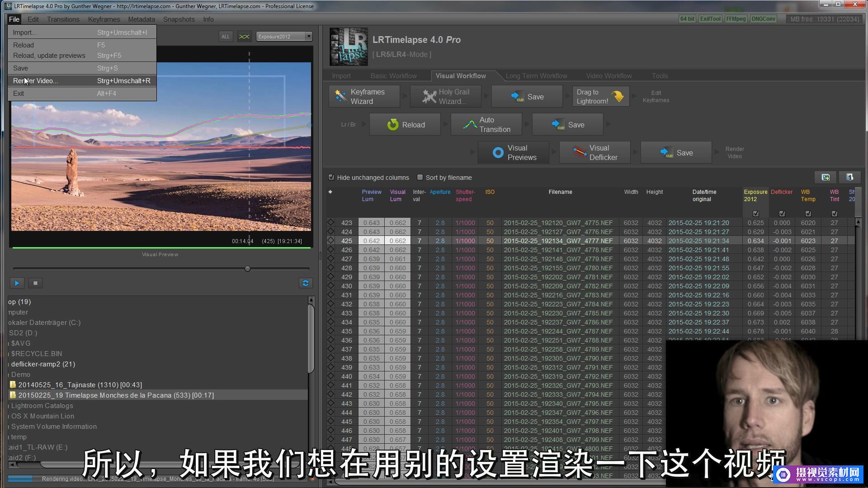
Task: Sort by the Filename column header
Action: pyautogui.click(x=560, y=192)
